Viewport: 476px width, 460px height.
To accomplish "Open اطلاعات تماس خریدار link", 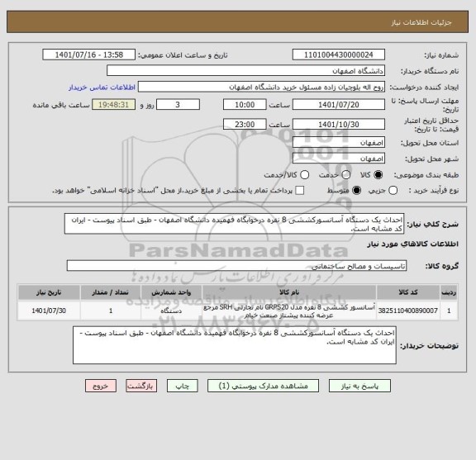I will (102, 88).
